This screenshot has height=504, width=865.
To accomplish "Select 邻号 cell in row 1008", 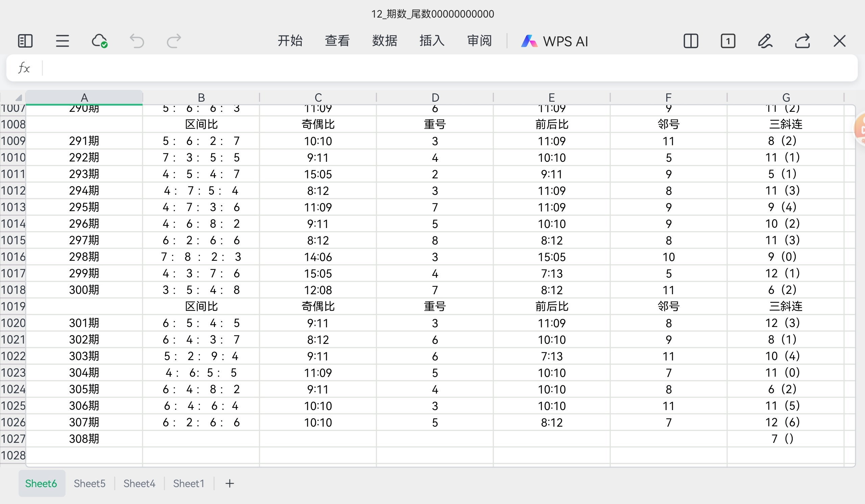I will tap(669, 124).
